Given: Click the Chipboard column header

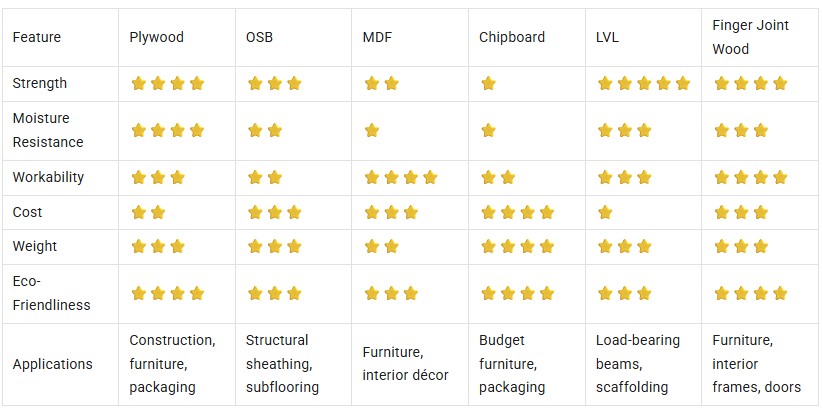Looking at the screenshot, I should [512, 37].
